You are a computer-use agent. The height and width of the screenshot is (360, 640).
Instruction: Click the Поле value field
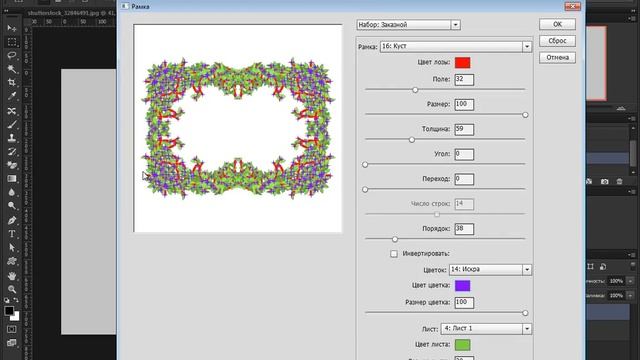coord(464,80)
